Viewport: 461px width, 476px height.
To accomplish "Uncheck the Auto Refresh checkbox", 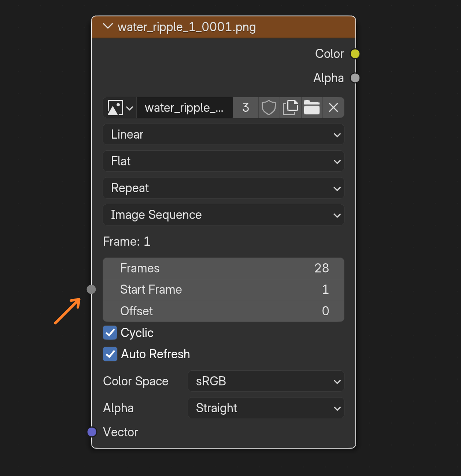I will 110,354.
